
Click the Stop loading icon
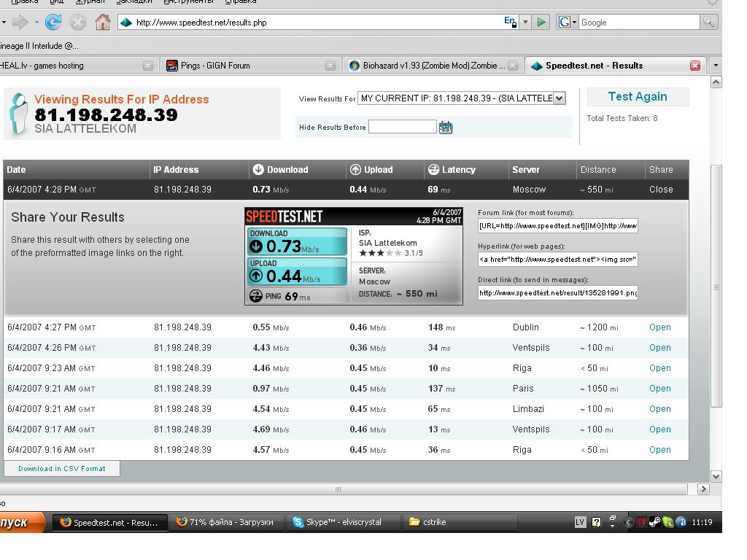77,23
